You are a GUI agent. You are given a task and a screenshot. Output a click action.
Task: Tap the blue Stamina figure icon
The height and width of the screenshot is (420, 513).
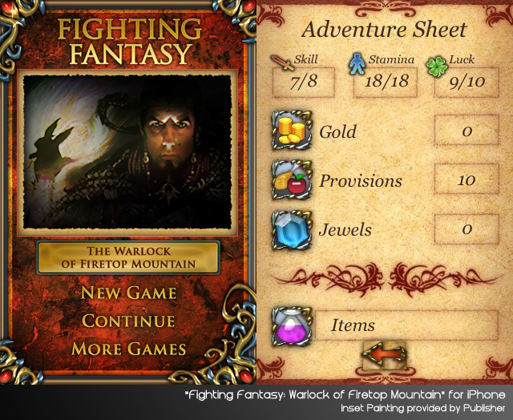pyautogui.click(x=357, y=64)
